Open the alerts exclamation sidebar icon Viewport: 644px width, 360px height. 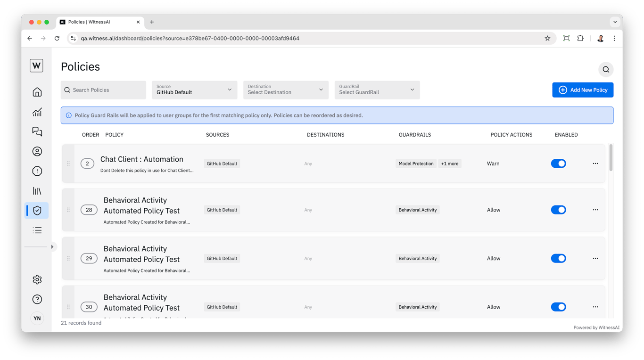37,171
